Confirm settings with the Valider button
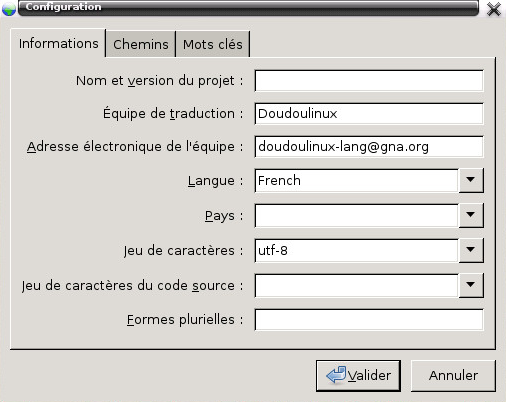Image resolution: width=506 pixels, height=402 pixels. coord(358,376)
